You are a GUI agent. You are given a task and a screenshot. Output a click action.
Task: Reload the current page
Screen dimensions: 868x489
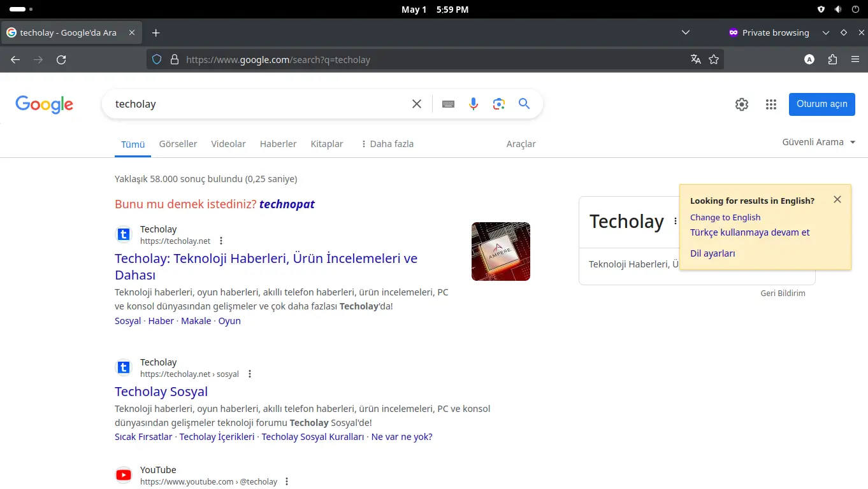(61, 59)
